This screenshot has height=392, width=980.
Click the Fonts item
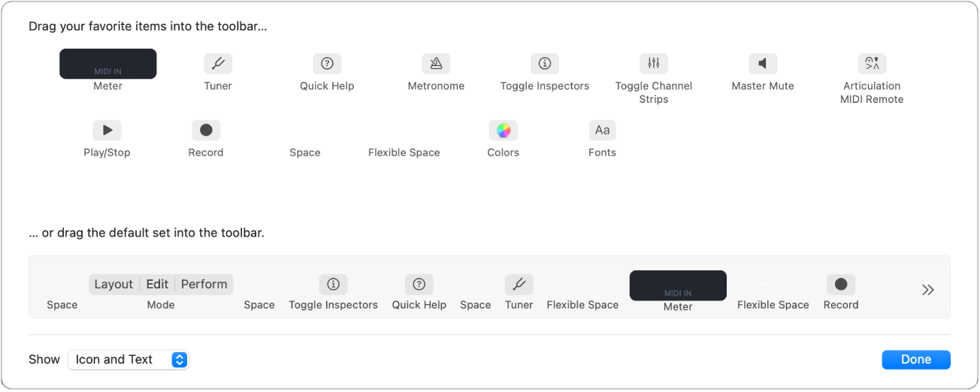point(603,131)
